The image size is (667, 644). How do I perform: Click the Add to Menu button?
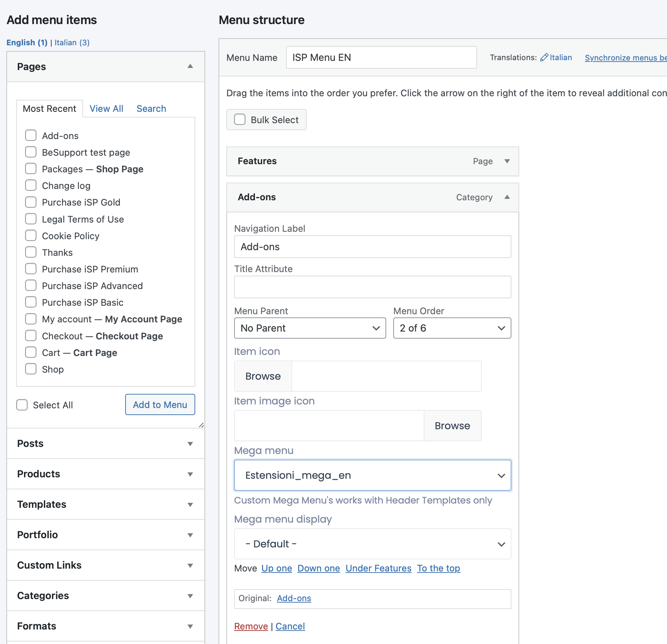click(160, 404)
